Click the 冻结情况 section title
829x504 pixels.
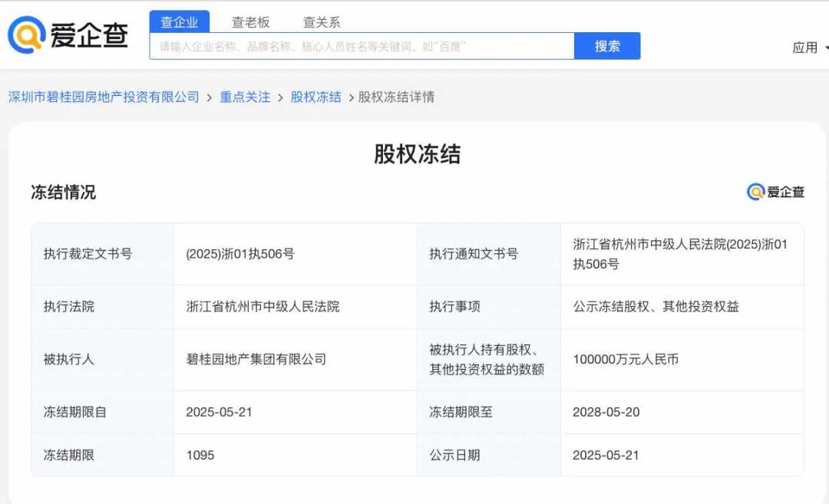coord(64,193)
